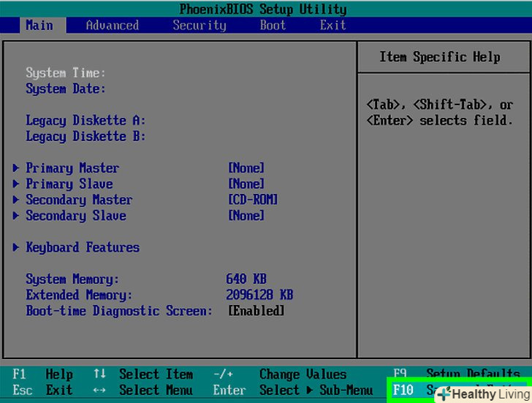
Task: Go to the Exit tab
Action: point(332,25)
